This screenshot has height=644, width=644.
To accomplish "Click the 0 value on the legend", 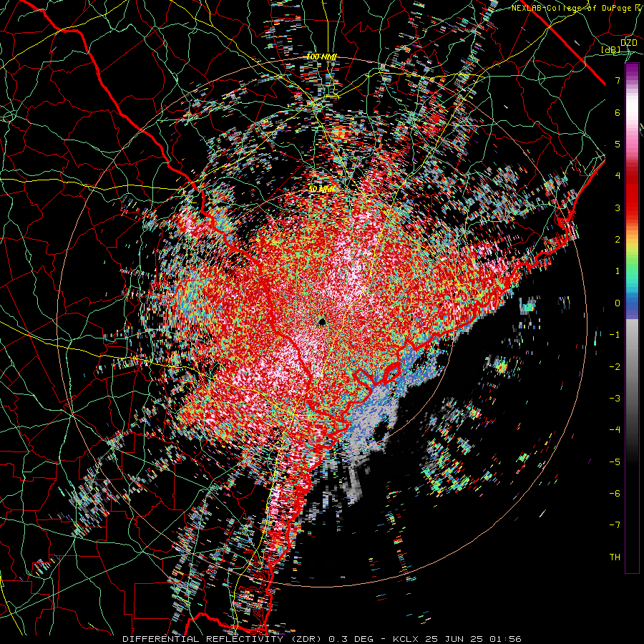I will coord(618,303).
